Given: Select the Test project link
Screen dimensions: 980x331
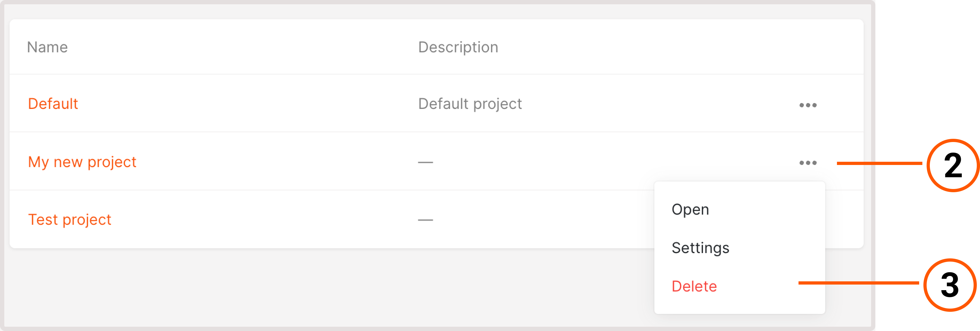Looking at the screenshot, I should [x=70, y=219].
